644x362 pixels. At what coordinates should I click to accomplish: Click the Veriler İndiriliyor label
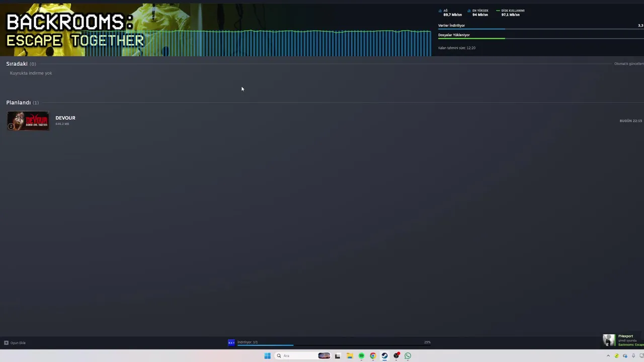451,25
